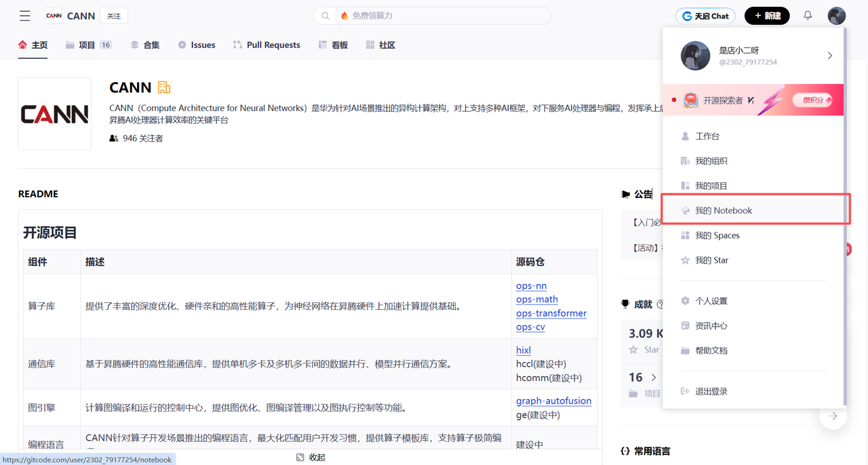Click the 946 关注者 followers icon
Viewport: 868px width, 465px height.
click(x=114, y=138)
